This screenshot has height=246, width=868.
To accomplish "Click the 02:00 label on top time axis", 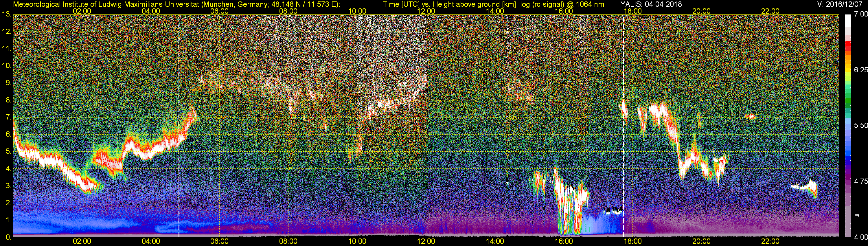I will pyautogui.click(x=82, y=11).
